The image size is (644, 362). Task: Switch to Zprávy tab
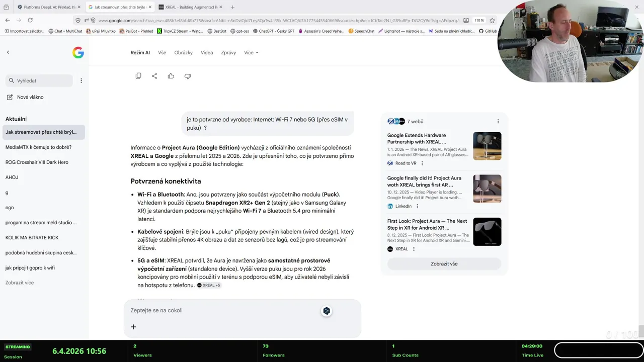click(228, 52)
